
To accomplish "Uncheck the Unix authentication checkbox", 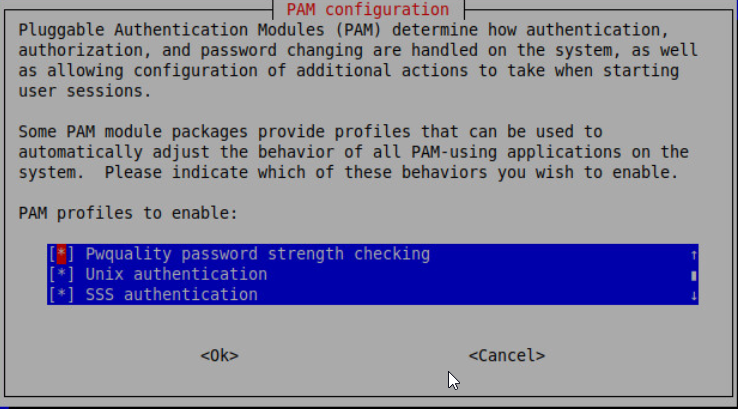I will pos(61,274).
